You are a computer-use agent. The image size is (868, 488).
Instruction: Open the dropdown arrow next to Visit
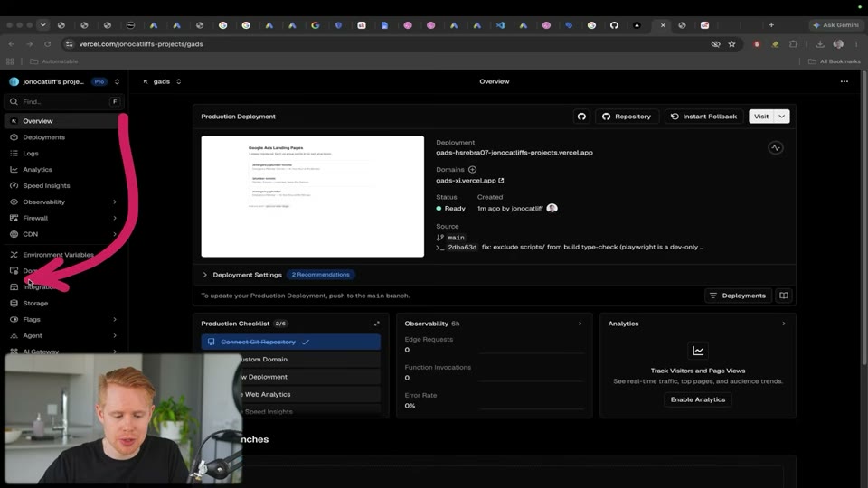[x=781, y=117]
